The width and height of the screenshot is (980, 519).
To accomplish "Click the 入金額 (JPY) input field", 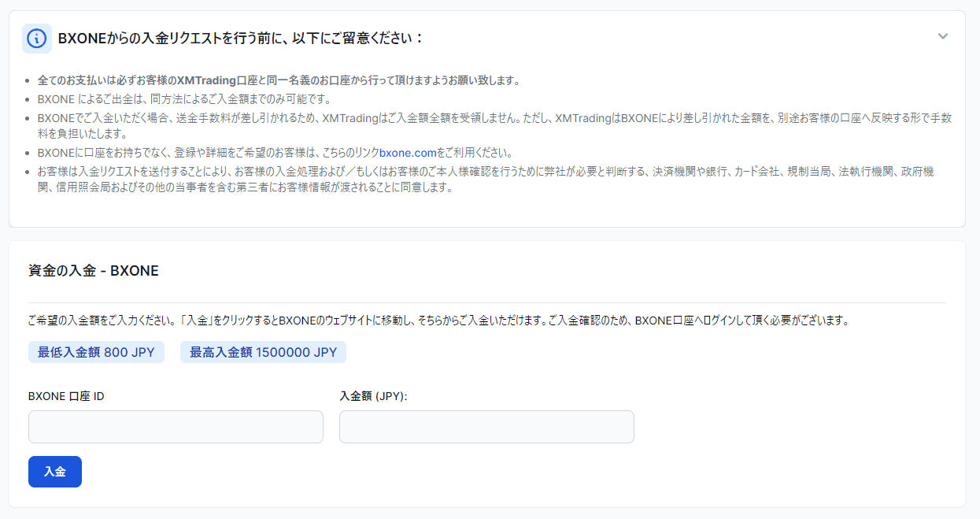I will (486, 427).
